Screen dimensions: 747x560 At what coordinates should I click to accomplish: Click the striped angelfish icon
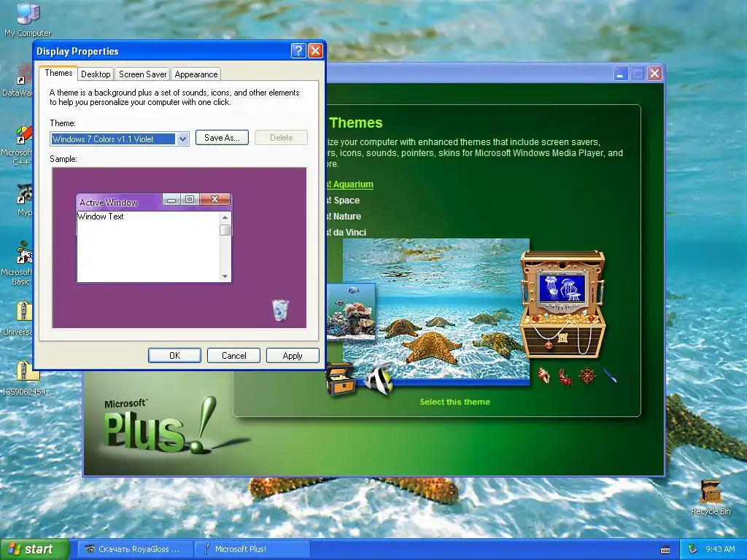379,379
